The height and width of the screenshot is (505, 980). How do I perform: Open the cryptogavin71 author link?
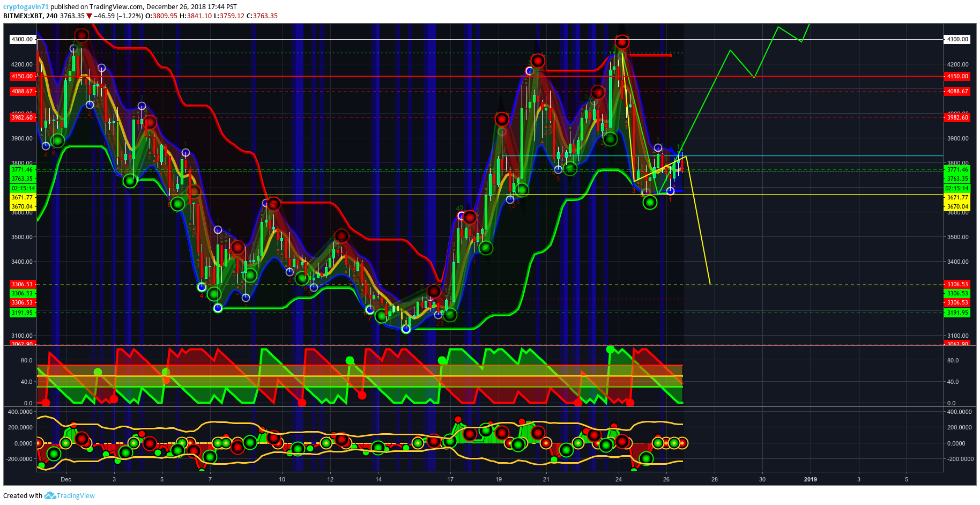[26, 7]
